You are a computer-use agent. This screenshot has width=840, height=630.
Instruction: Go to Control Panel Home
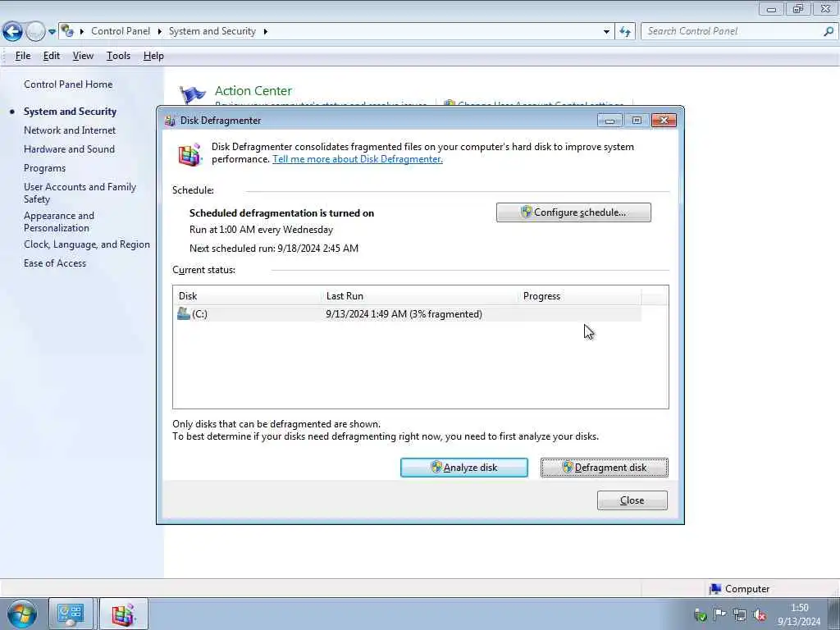point(68,84)
